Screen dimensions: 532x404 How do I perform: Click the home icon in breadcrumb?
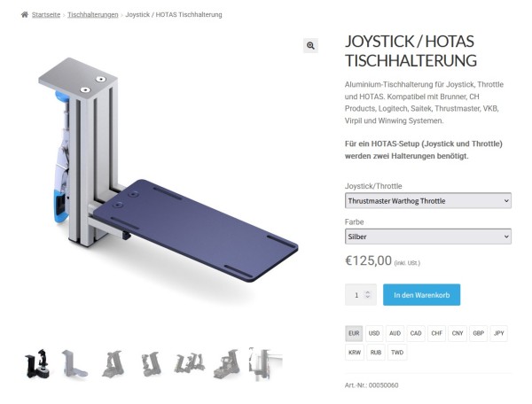point(25,14)
